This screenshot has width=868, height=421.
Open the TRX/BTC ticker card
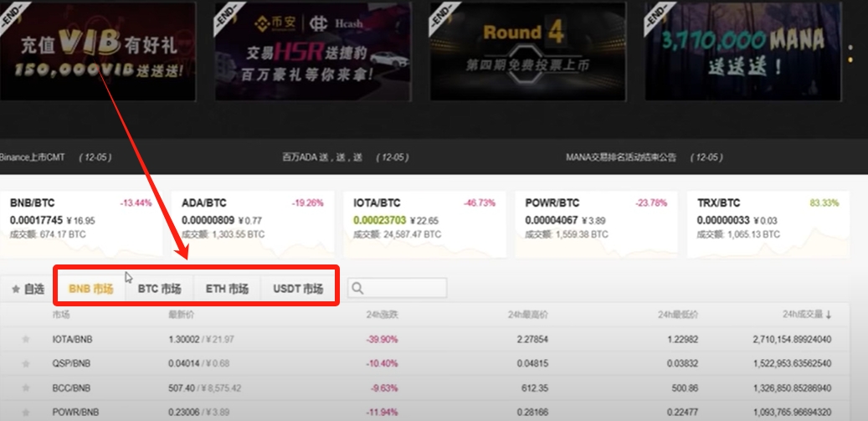click(x=768, y=224)
